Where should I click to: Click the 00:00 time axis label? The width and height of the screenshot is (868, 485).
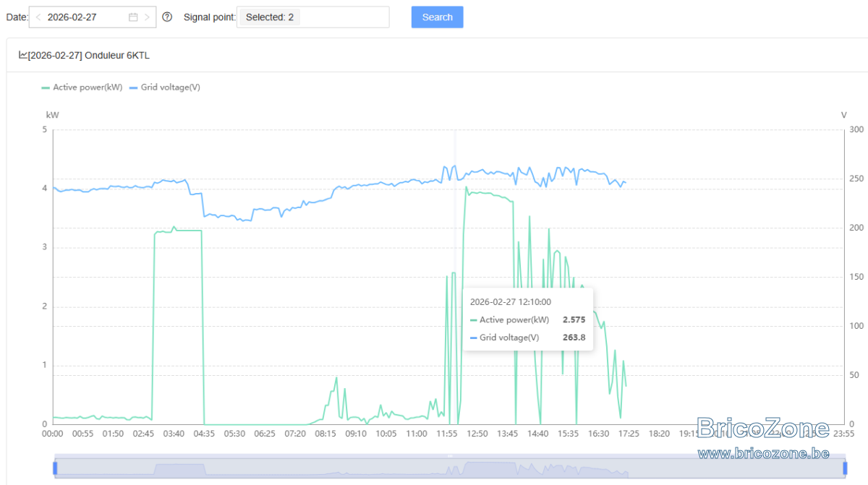tap(52, 434)
